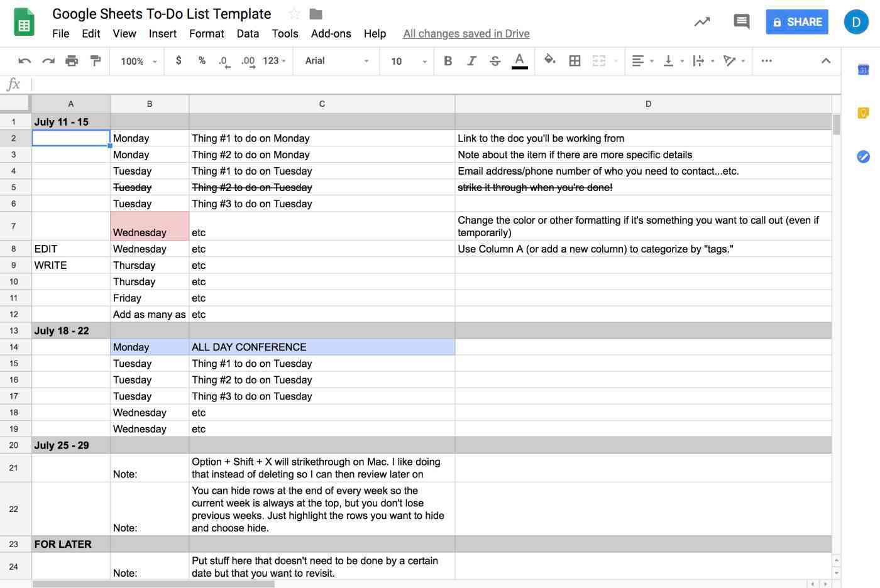The height and width of the screenshot is (588, 880).
Task: Toggle bold formatting
Action: [448, 61]
